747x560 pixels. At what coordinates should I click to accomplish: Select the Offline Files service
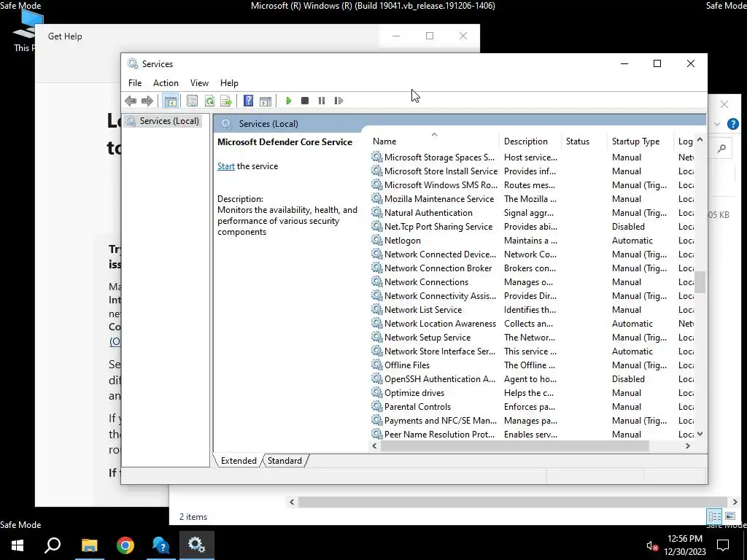532,365
